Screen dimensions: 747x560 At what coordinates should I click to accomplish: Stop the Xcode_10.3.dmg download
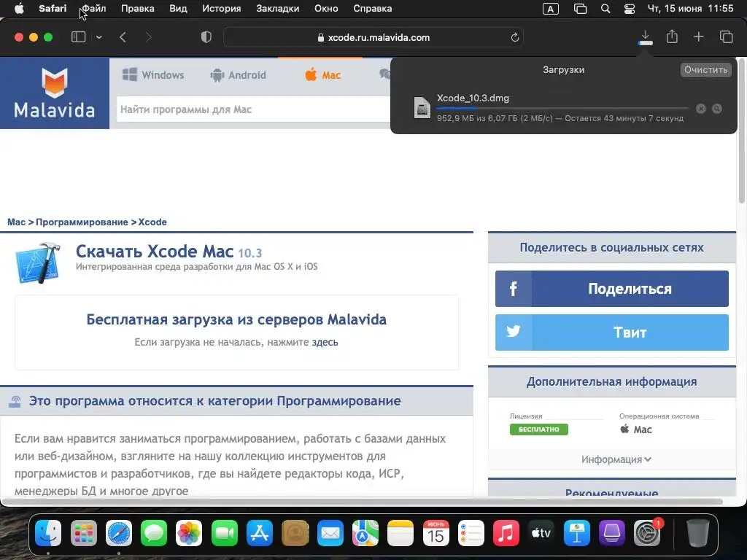coord(701,109)
